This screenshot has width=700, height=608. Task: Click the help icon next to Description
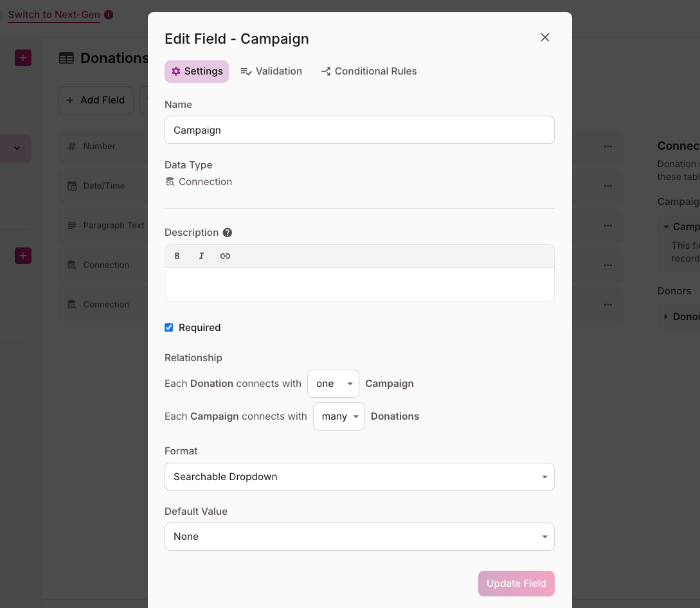[x=228, y=232]
